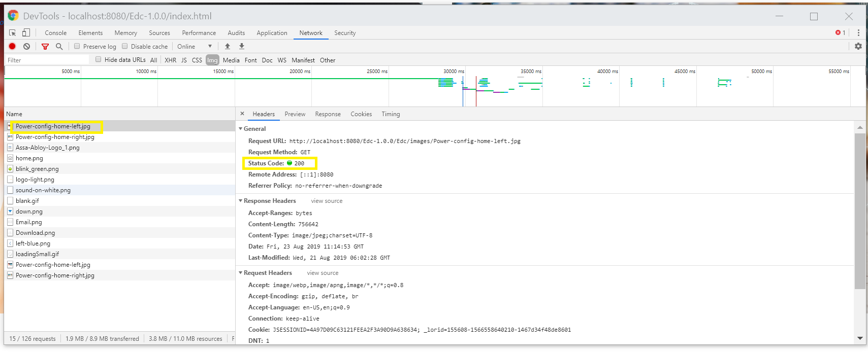Viewport: 868px width, 352px height.
Task: Open the network search magnifier
Action: click(59, 46)
